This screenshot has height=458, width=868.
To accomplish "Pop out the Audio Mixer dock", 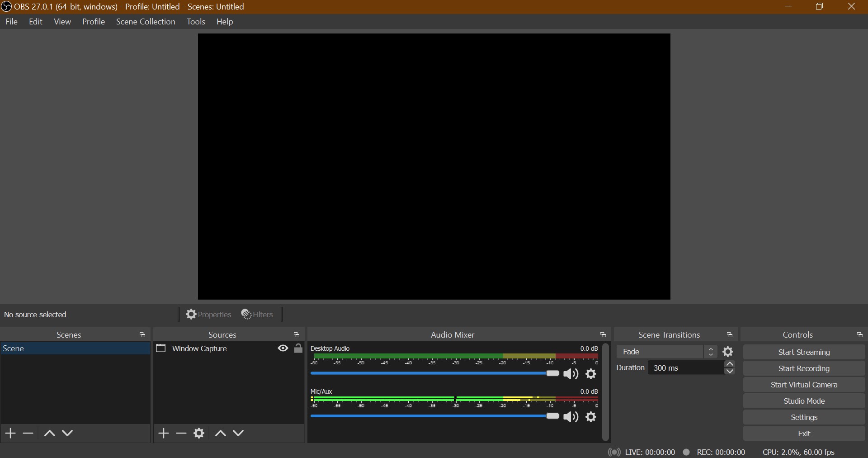I will point(603,334).
